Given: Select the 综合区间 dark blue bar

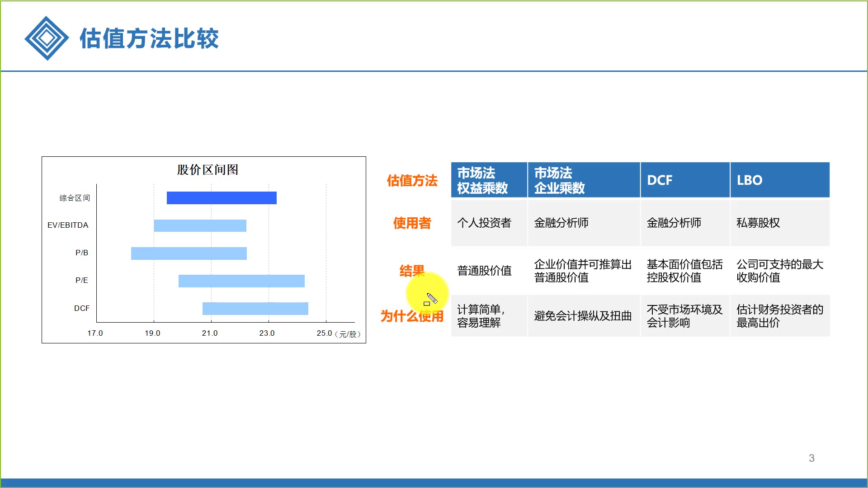Looking at the screenshot, I should pos(222,197).
